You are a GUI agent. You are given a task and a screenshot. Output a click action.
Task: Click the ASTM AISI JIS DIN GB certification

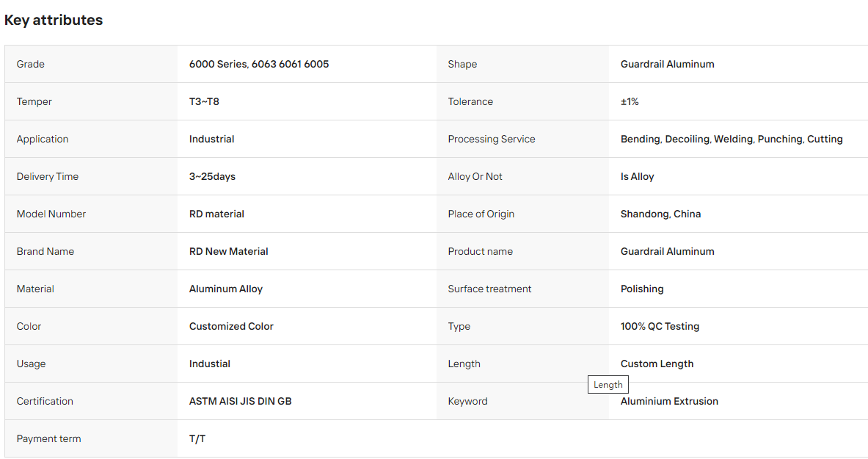[x=240, y=401]
